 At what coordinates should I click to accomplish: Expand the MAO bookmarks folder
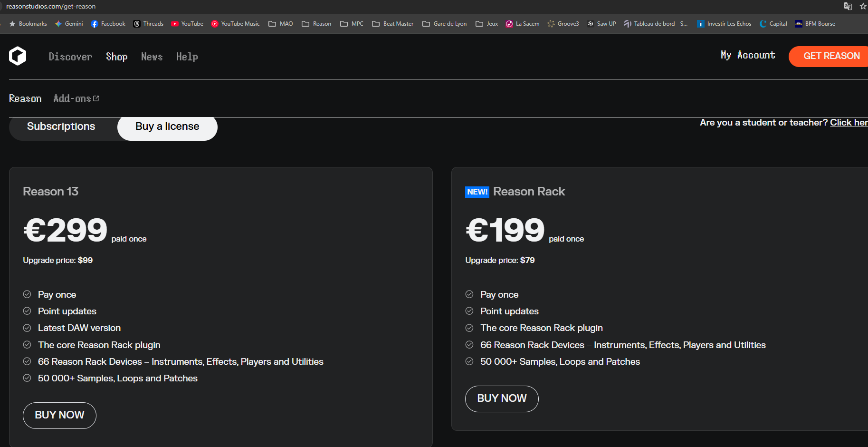click(x=281, y=24)
